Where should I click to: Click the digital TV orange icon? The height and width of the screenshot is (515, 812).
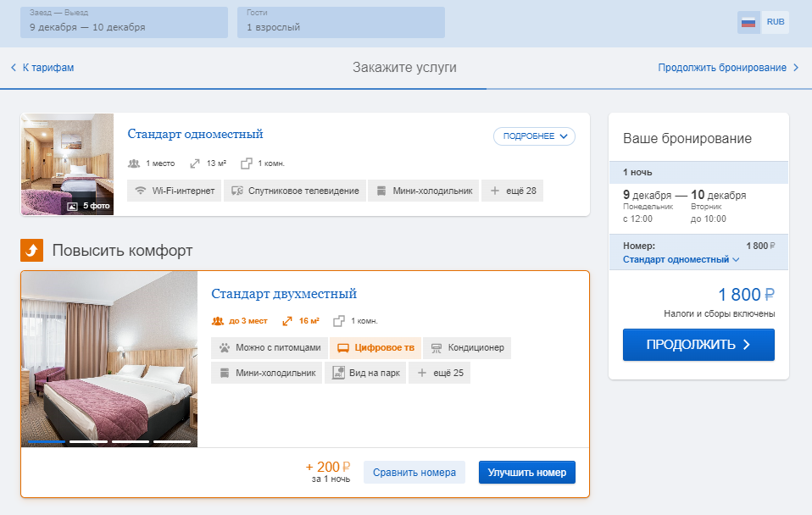tap(342, 348)
